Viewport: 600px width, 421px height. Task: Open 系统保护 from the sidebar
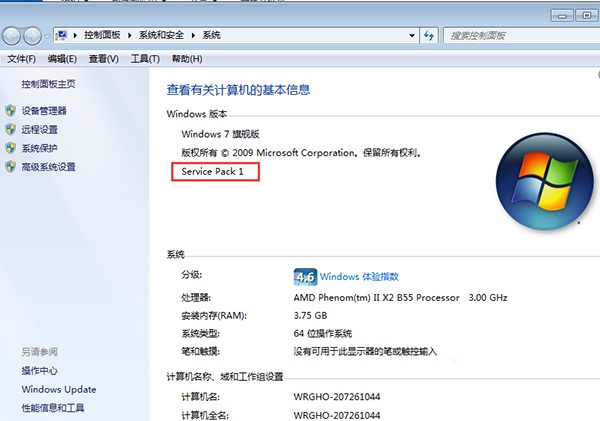(39, 148)
